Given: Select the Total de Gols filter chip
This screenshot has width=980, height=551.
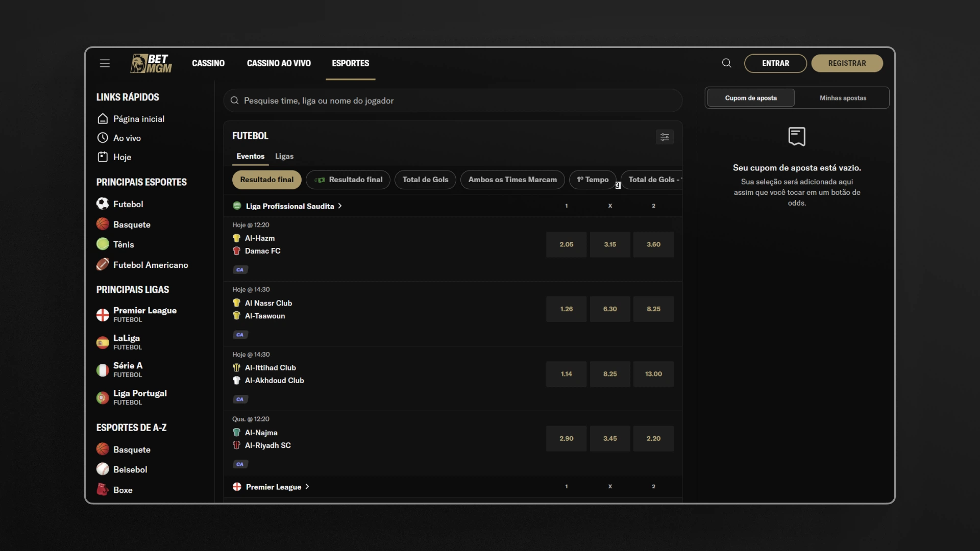Looking at the screenshot, I should coord(425,180).
